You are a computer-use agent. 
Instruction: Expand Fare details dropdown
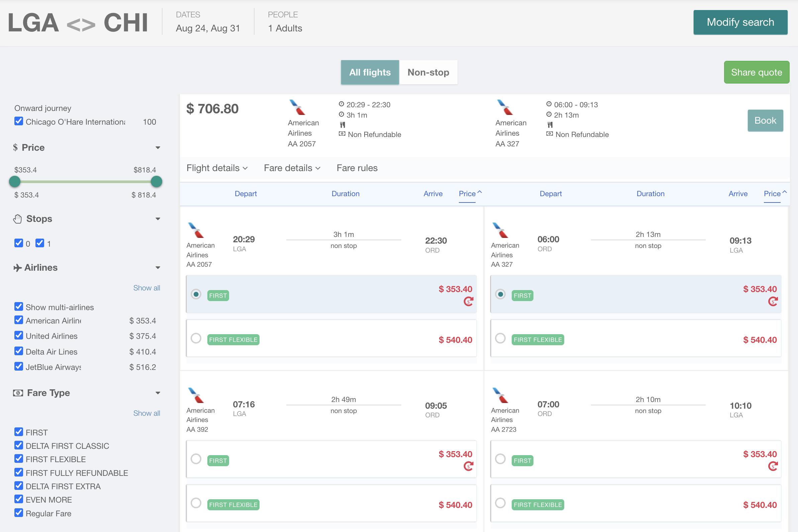tap(292, 168)
